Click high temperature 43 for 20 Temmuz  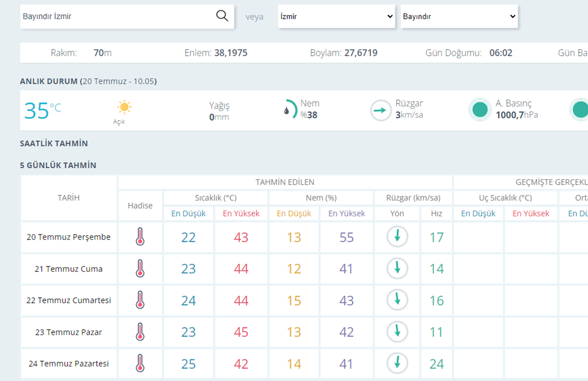click(x=241, y=237)
